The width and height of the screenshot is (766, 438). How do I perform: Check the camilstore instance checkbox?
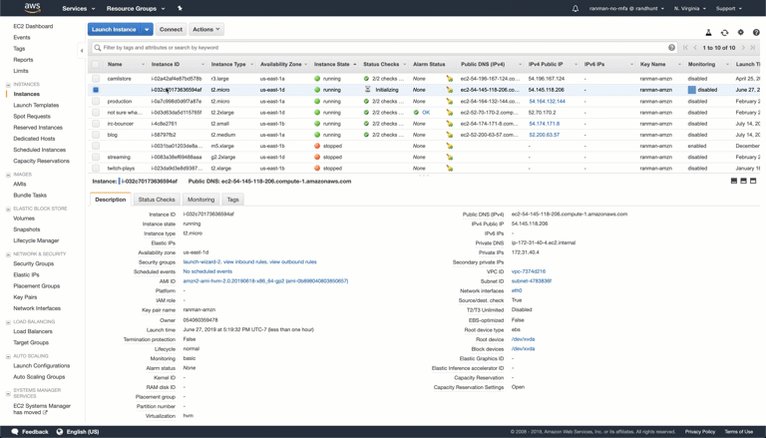coord(96,79)
